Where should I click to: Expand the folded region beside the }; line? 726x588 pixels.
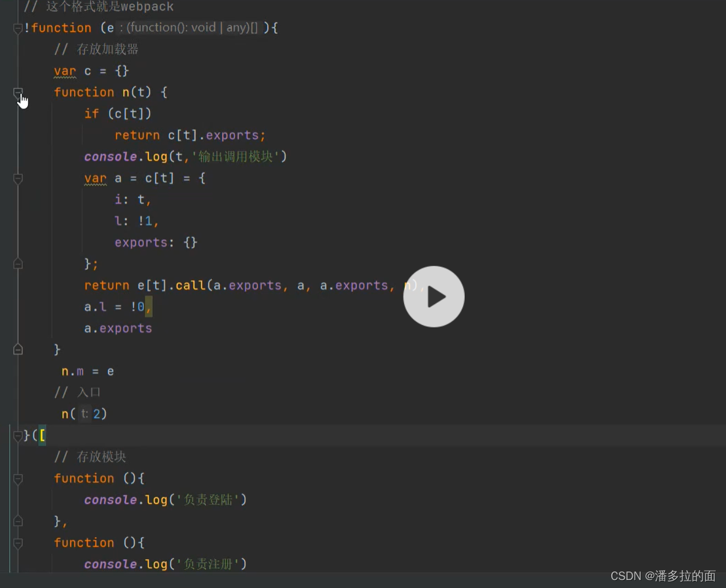[17, 263]
